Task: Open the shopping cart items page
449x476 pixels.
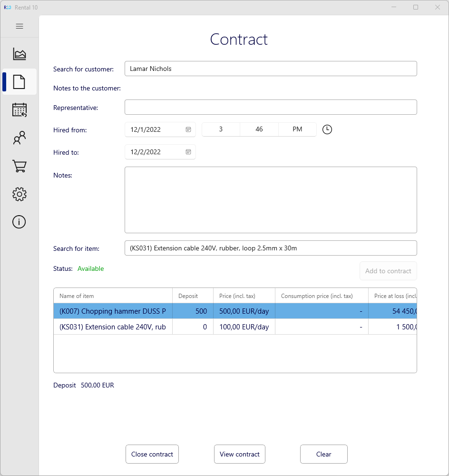Action: click(x=20, y=166)
